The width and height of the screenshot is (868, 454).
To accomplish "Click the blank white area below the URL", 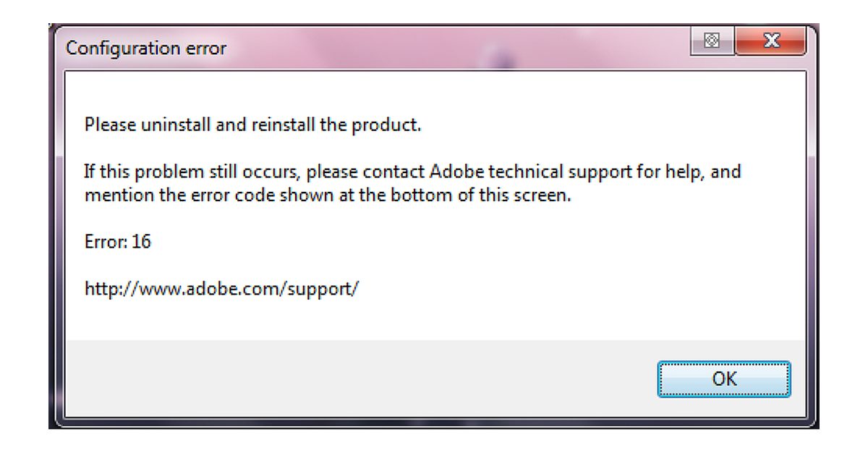I will tap(434, 319).
